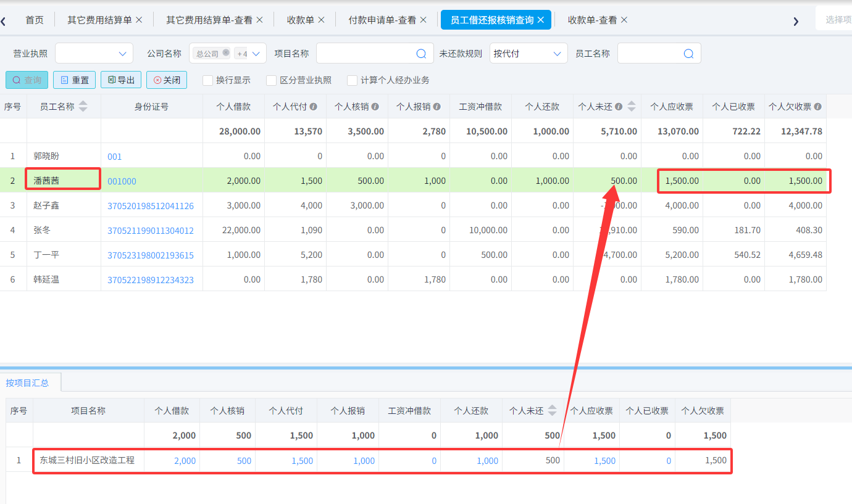Image resolution: width=852 pixels, height=504 pixels.
Task: Open the 营业执照 dropdown
Action: (94, 54)
